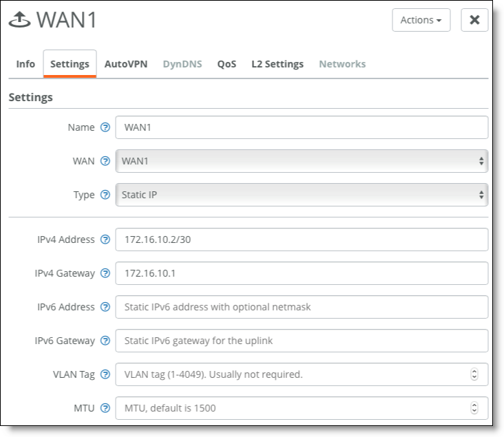Go to the DynDNS tab
Screen dimensions: 504x437
coord(182,64)
